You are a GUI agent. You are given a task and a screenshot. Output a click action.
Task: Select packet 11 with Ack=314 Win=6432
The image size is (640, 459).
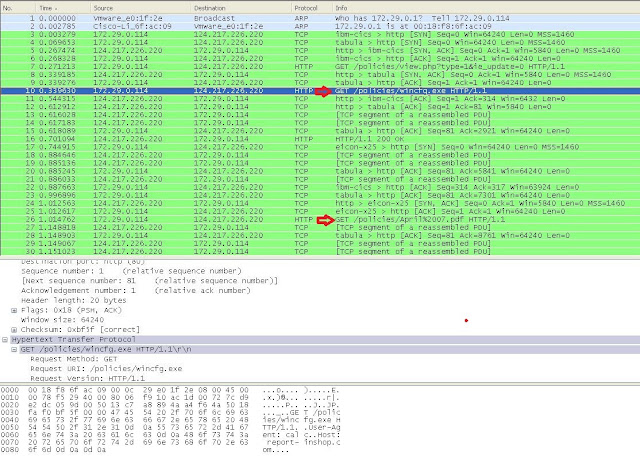[320, 99]
